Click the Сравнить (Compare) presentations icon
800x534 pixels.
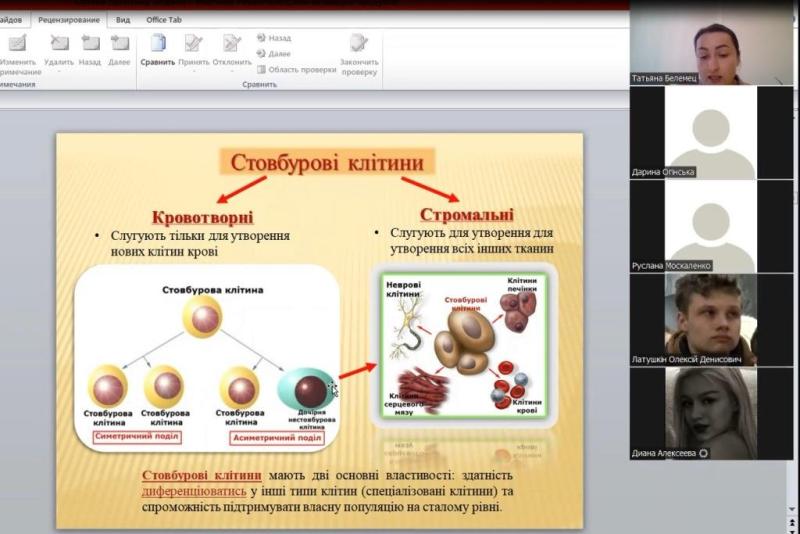click(157, 44)
